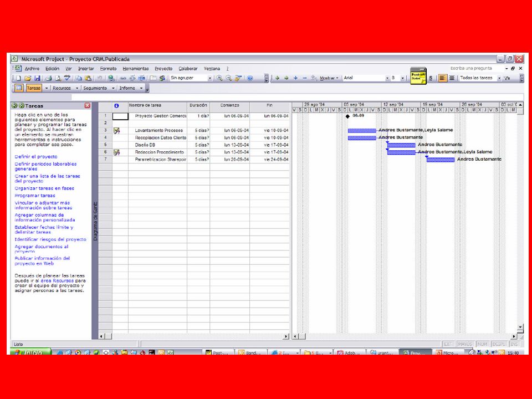Click the Assign Resources icon

[x=162, y=78]
